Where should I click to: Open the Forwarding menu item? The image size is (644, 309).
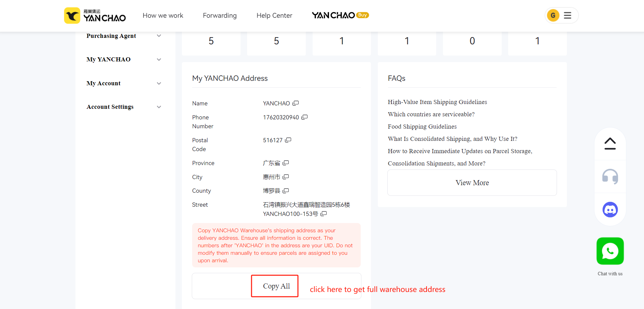pyautogui.click(x=220, y=15)
